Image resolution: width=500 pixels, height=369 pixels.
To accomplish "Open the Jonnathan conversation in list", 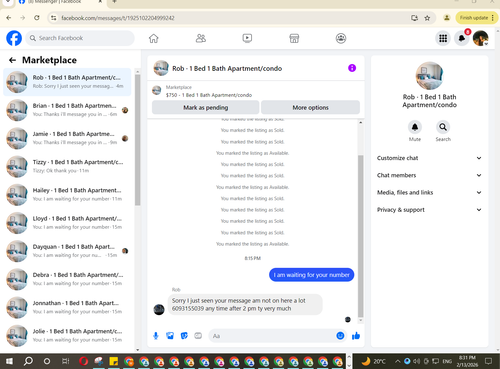I will [67, 308].
